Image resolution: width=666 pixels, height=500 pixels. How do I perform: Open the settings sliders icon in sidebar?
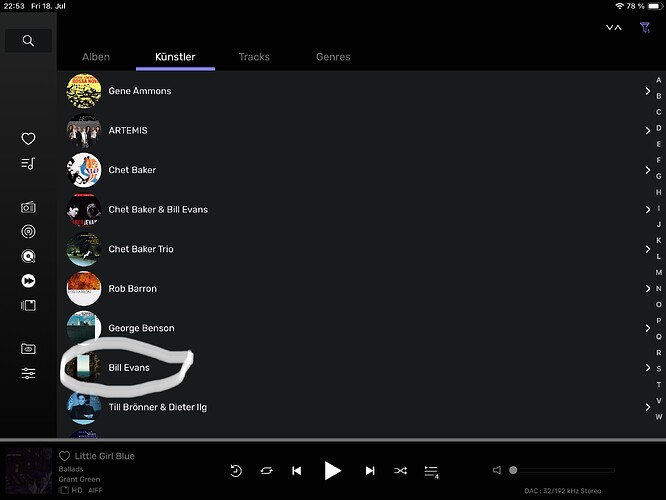click(28, 373)
